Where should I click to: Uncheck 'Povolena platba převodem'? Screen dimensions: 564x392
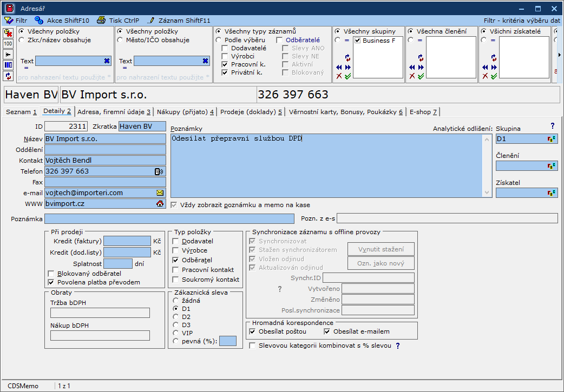(x=51, y=282)
